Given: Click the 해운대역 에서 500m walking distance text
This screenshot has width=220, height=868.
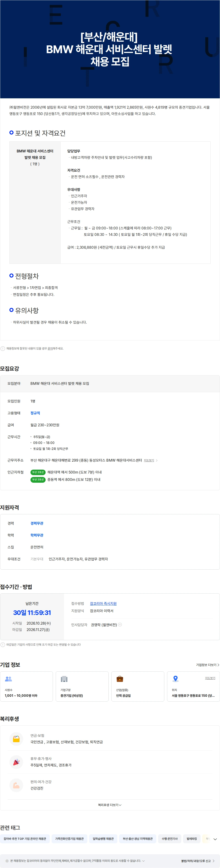Looking at the screenshot, I should tap(74, 472).
